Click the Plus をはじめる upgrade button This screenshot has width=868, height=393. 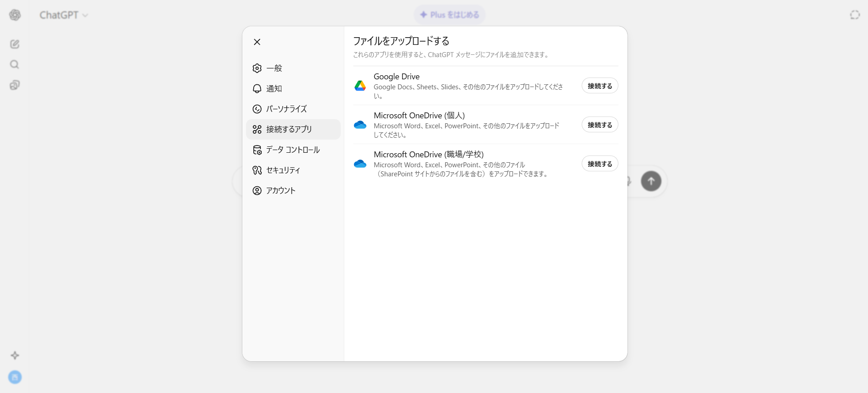point(449,15)
